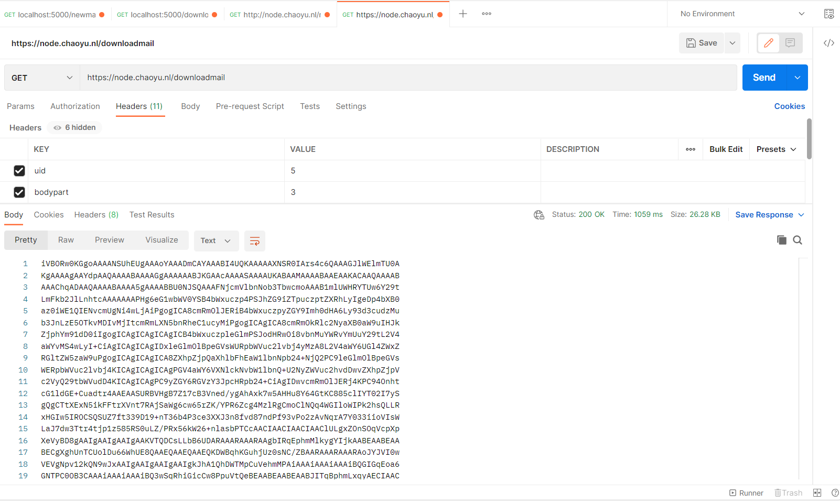Screen dimensions: 840x504
Task: Click the pencil edit mode icon
Action: pos(768,43)
